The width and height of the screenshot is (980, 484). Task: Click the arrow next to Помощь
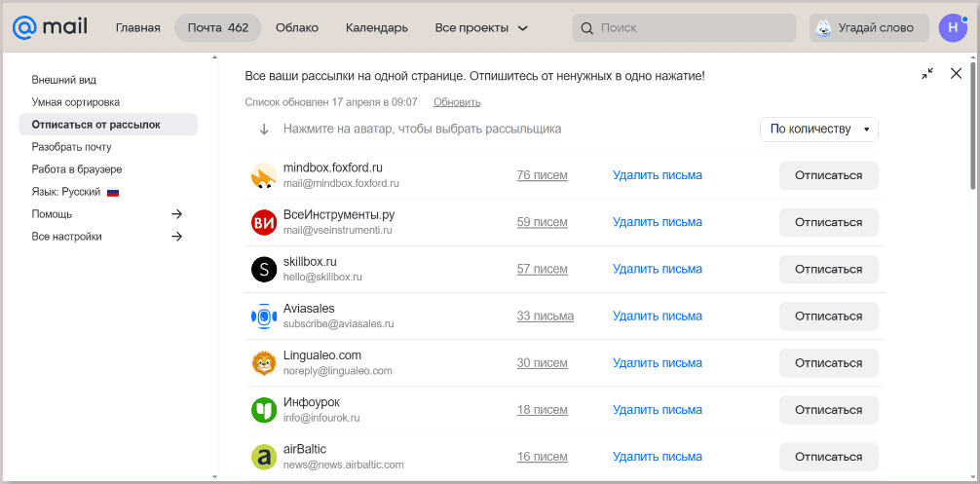(x=177, y=214)
